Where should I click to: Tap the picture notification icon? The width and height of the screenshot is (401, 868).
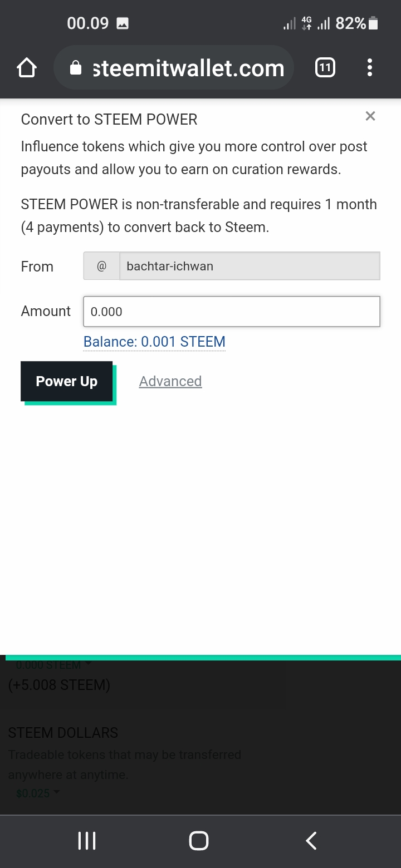(123, 23)
